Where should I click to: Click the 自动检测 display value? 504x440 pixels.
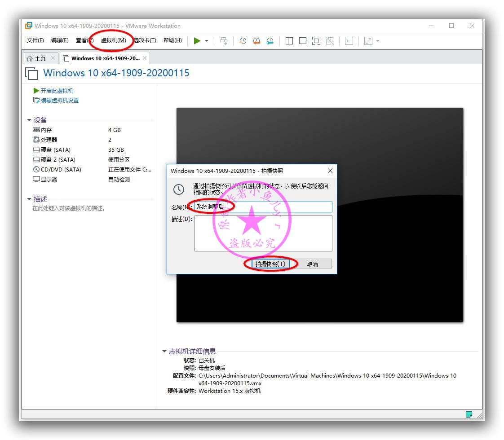pyautogui.click(x=119, y=180)
